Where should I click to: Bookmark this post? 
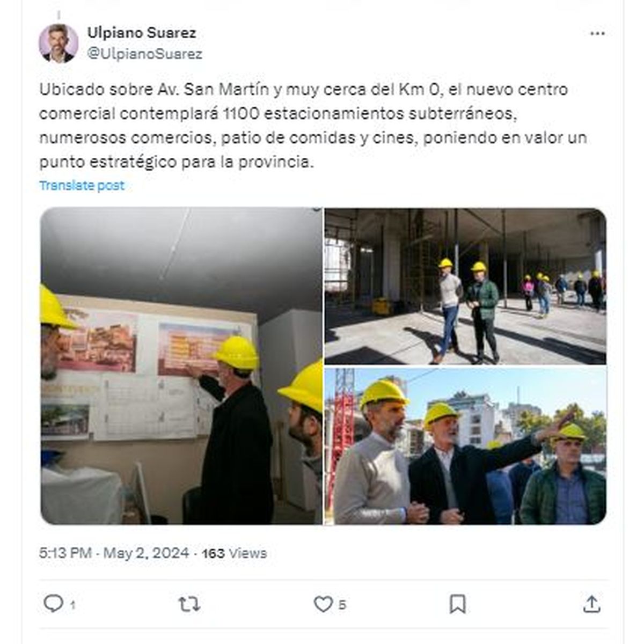pos(457,604)
